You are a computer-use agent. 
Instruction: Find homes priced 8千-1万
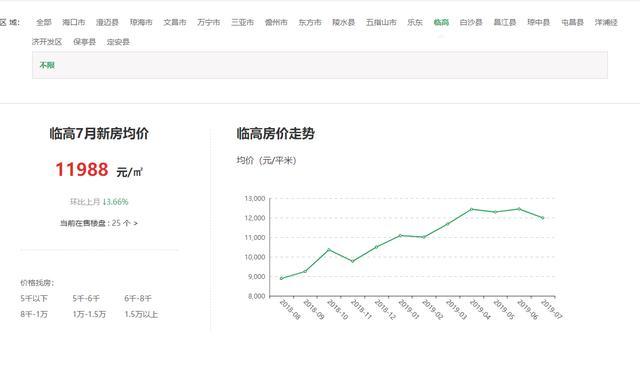pos(34,315)
